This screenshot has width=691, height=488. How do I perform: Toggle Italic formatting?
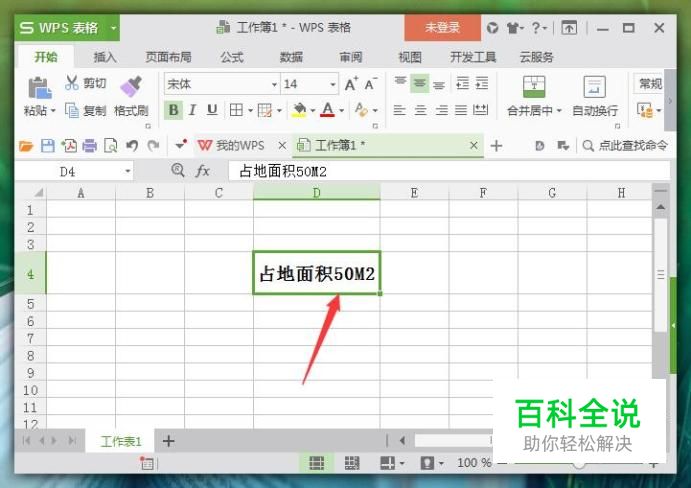[192, 110]
